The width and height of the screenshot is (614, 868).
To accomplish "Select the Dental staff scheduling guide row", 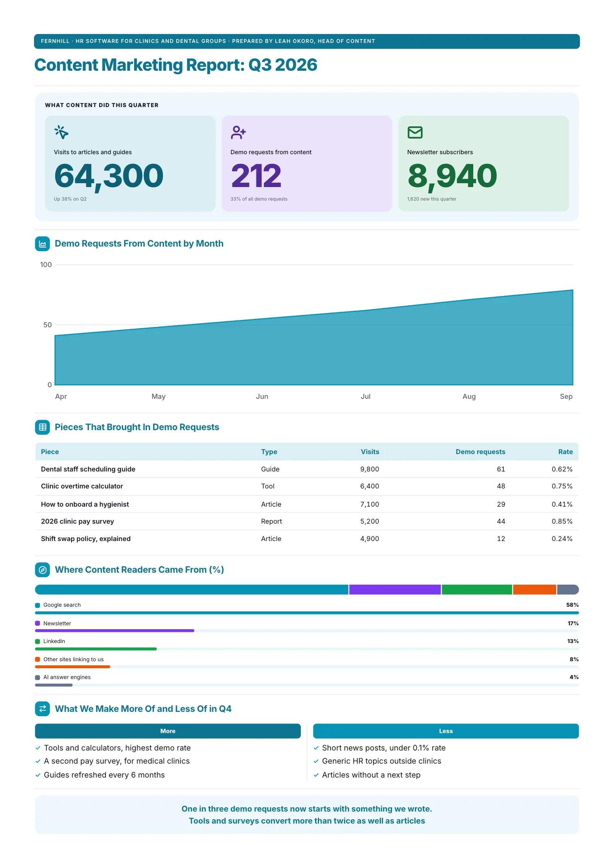I will tap(307, 469).
